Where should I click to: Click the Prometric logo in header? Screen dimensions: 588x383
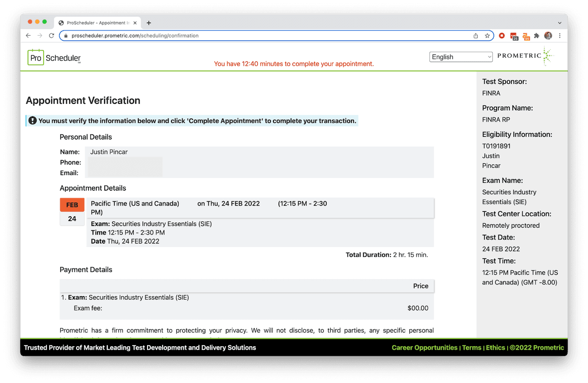pyautogui.click(x=525, y=56)
